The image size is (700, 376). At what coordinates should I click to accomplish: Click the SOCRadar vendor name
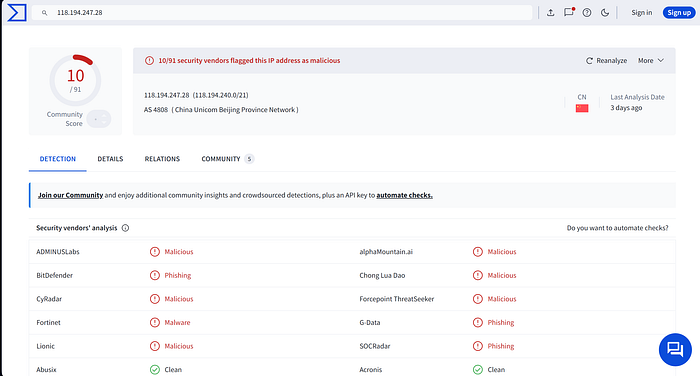[x=375, y=346]
